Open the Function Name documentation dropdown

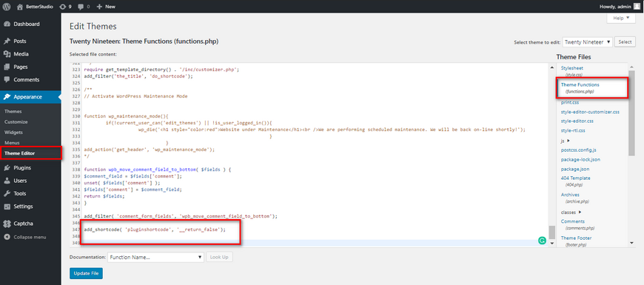pyautogui.click(x=155, y=257)
